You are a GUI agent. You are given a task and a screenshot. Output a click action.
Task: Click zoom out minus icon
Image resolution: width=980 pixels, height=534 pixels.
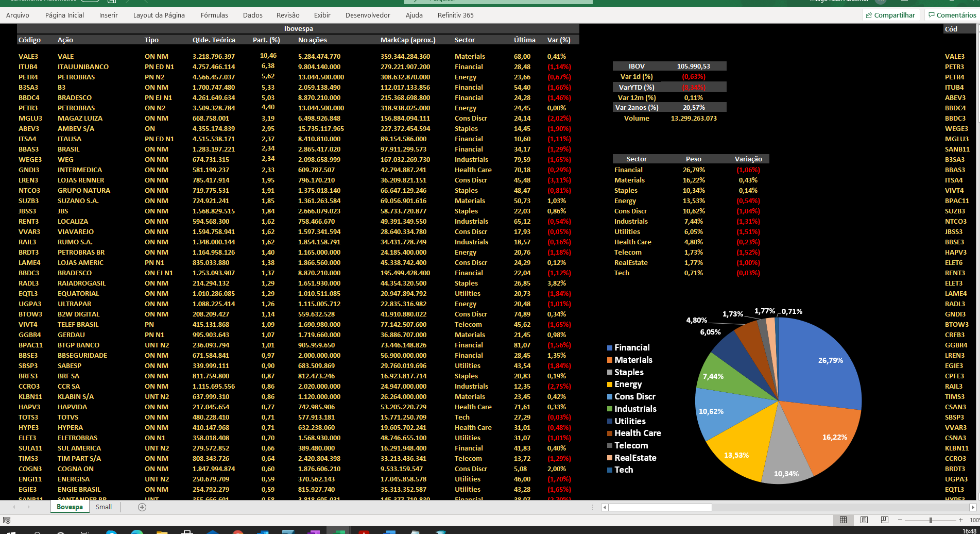tap(900, 520)
